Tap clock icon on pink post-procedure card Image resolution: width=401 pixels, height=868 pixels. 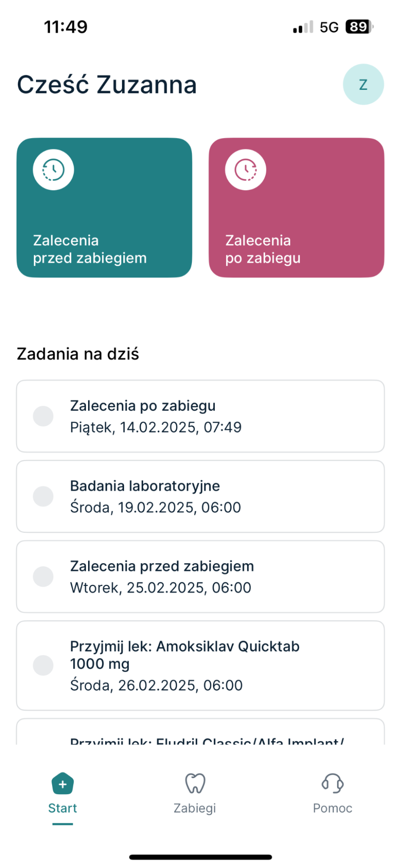click(x=246, y=170)
